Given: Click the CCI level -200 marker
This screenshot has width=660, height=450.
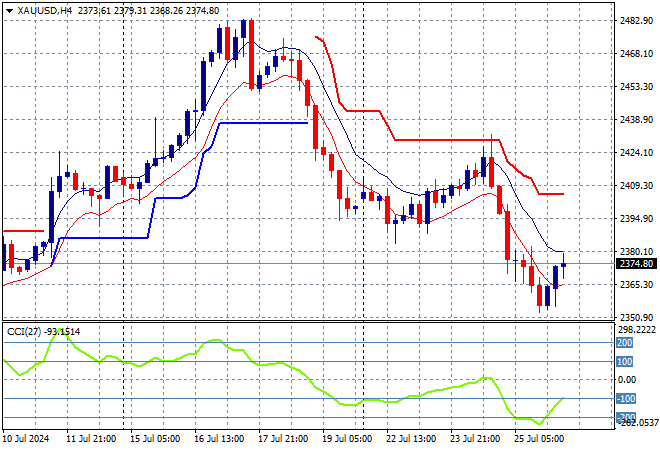Looking at the screenshot, I should (626, 417).
